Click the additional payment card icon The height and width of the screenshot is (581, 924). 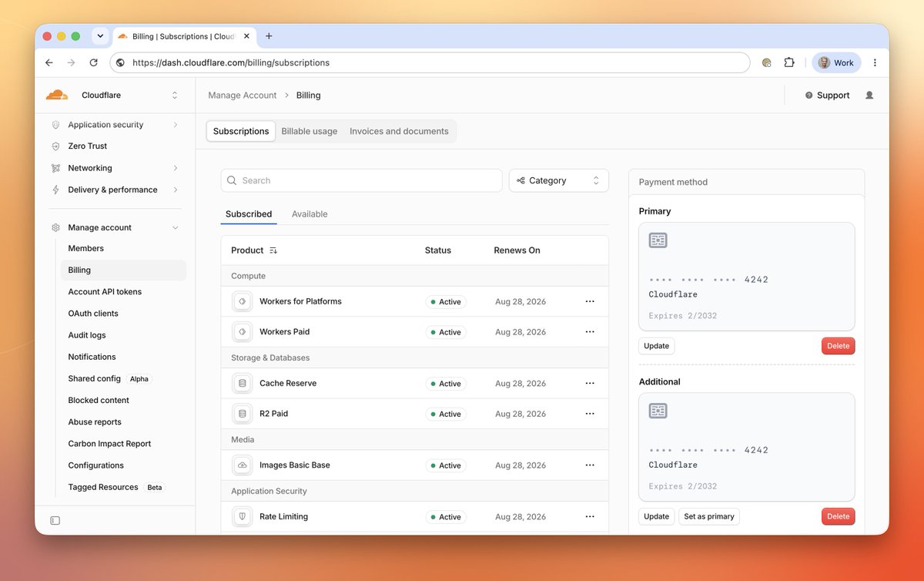click(658, 411)
